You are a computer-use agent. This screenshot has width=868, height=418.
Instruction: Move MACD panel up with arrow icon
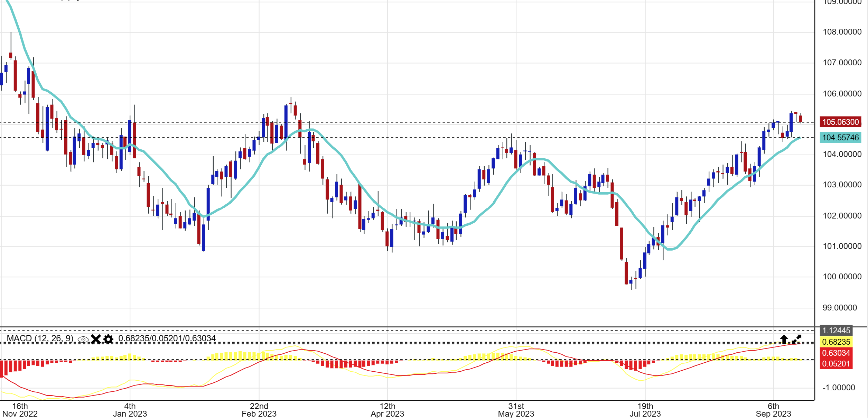pos(784,339)
